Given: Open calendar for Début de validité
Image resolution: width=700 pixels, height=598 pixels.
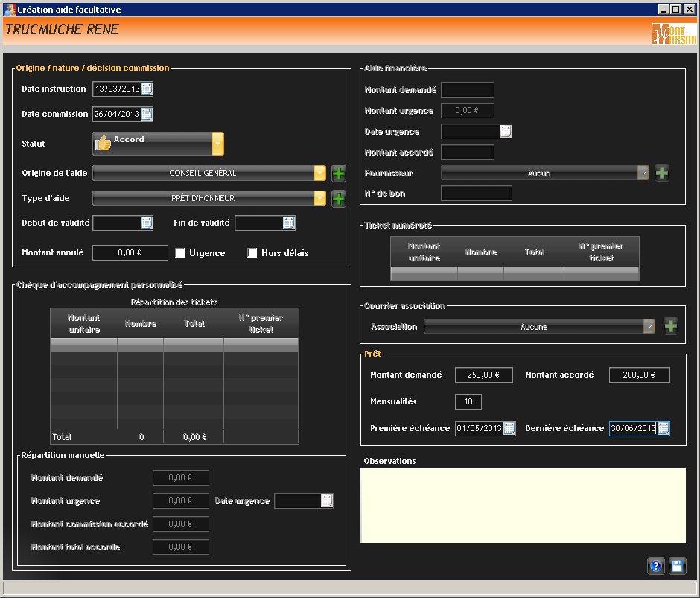Looking at the screenshot, I should [147, 223].
